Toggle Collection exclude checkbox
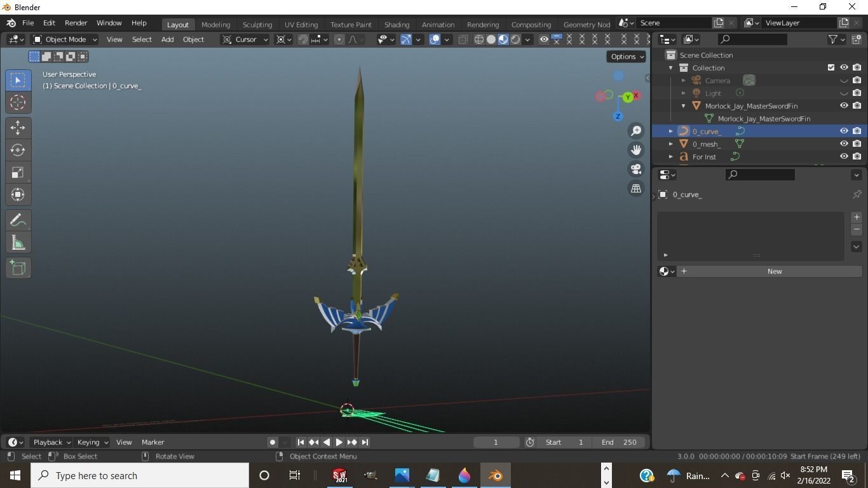 831,67
